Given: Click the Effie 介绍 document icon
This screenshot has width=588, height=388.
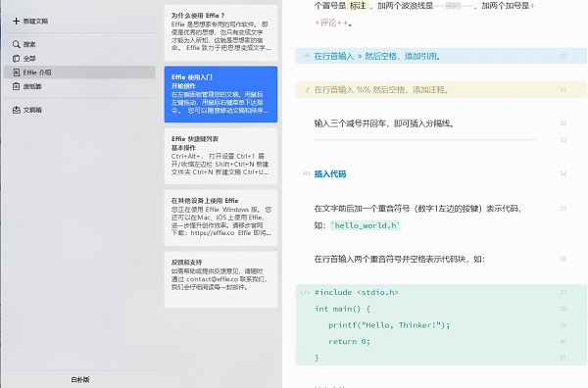Looking at the screenshot, I should pos(16,73).
